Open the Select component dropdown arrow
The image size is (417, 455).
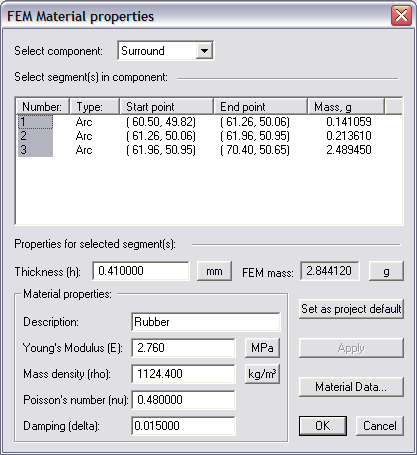click(204, 51)
